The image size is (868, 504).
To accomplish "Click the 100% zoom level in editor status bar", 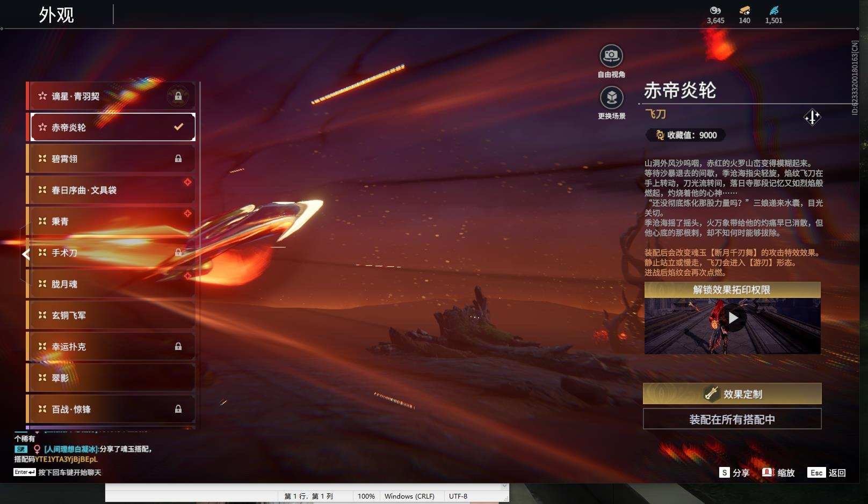I will point(366,496).
